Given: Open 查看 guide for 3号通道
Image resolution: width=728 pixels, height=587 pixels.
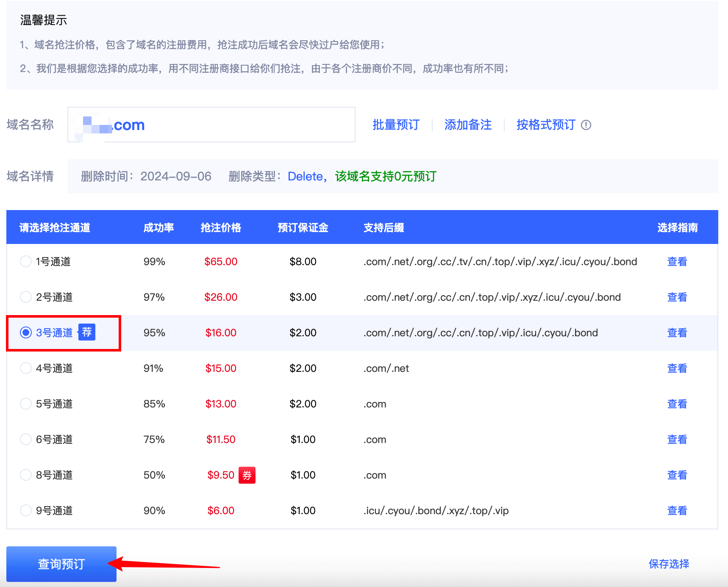Looking at the screenshot, I should tap(677, 333).
